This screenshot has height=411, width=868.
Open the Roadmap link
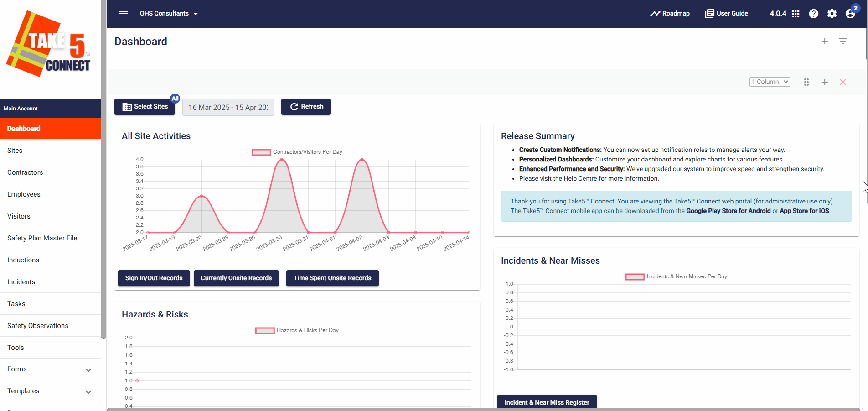[x=670, y=14]
